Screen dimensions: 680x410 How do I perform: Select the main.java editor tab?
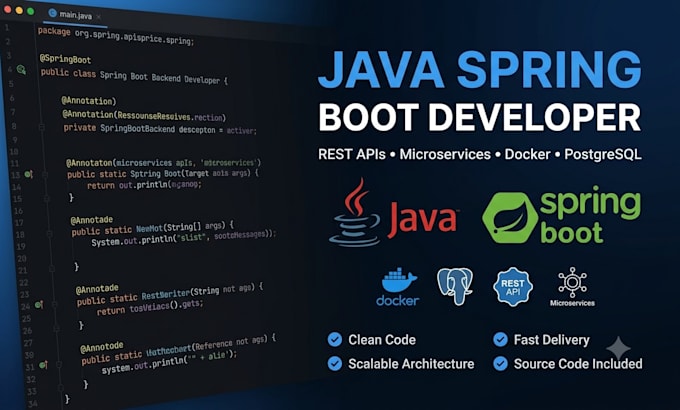click(75, 15)
